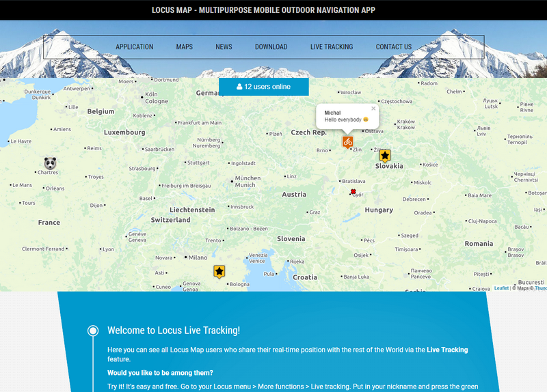Click the 'Košice' city label

pyautogui.click(x=430, y=165)
